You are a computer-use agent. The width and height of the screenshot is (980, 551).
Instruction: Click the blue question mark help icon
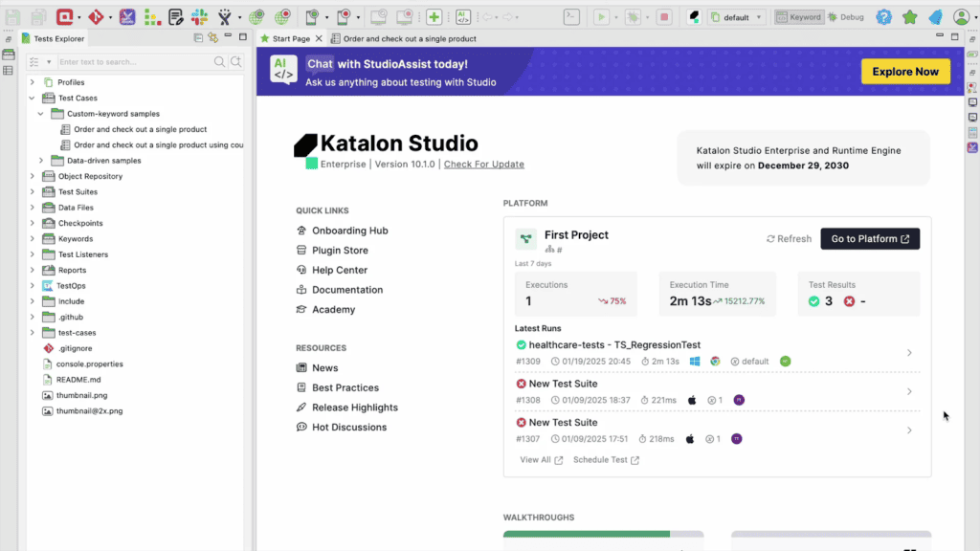click(x=883, y=17)
